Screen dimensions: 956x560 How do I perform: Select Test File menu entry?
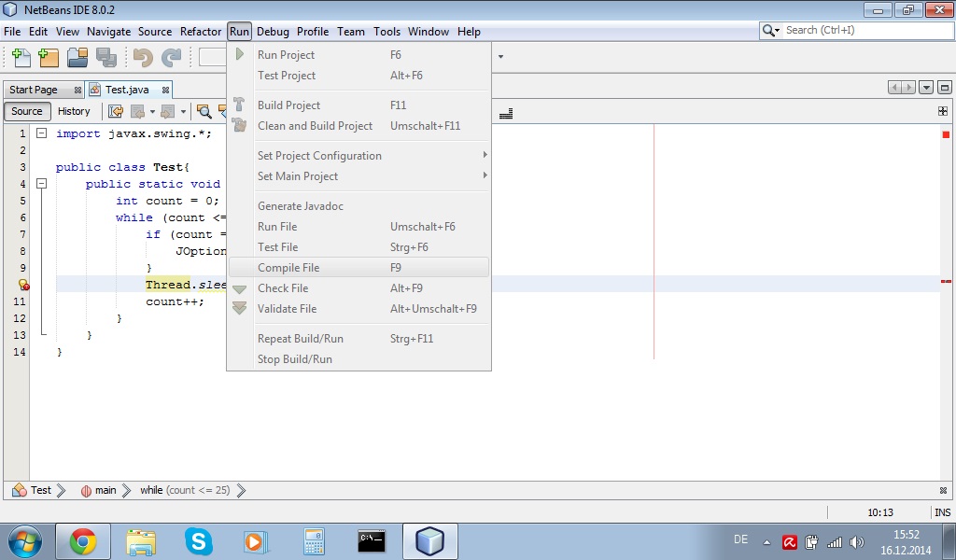click(358, 246)
